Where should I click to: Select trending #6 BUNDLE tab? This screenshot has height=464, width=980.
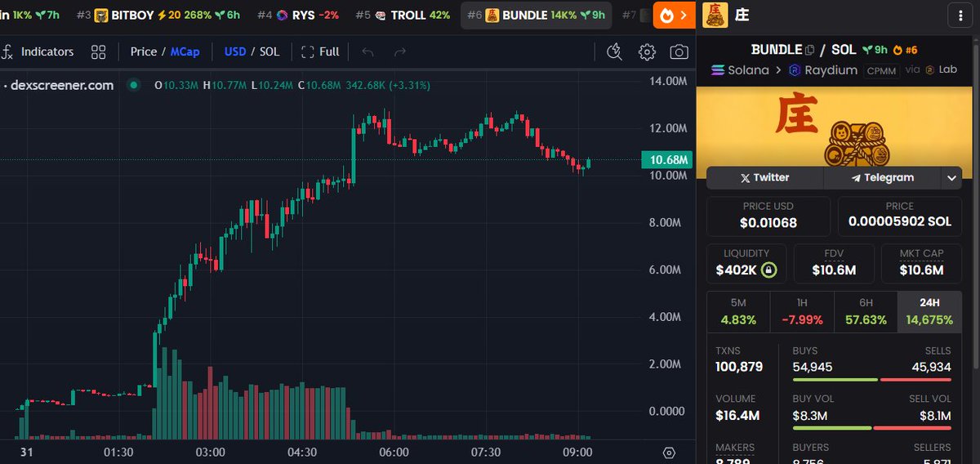coord(537,15)
